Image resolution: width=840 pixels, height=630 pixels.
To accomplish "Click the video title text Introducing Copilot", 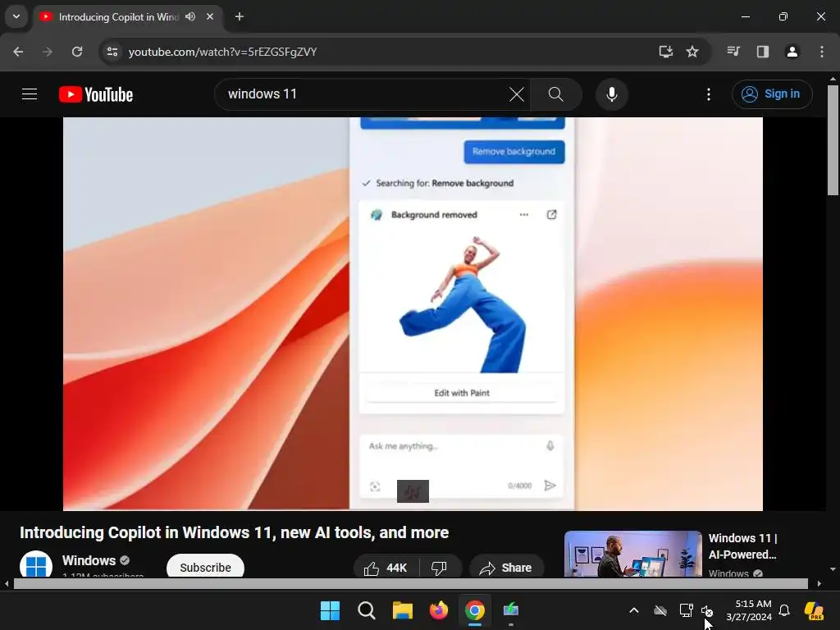I will [234, 532].
